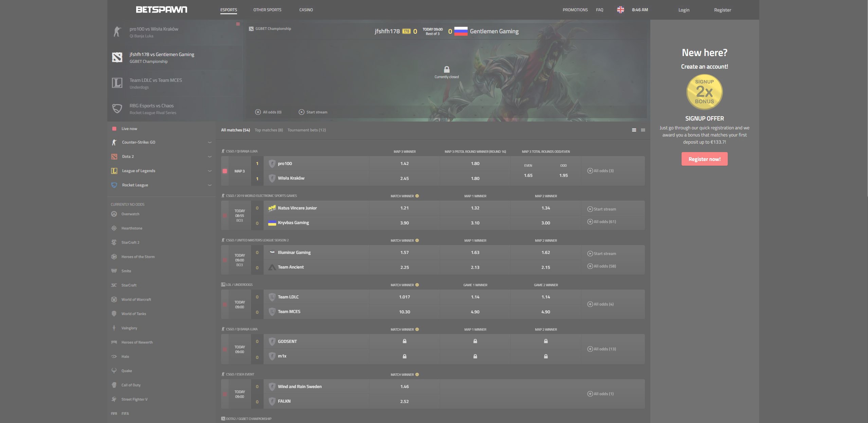868x423 pixels.
Task: Click World of Warcraft icon
Action: [x=114, y=299]
